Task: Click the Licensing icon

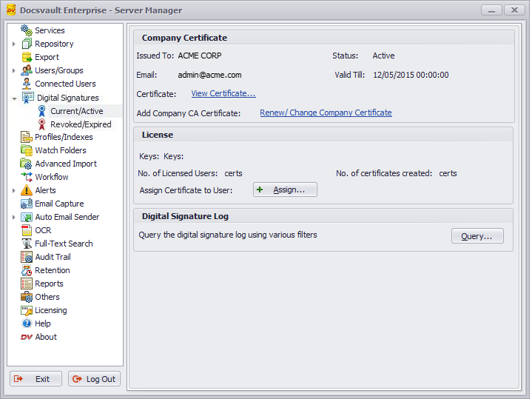Action: tap(27, 310)
